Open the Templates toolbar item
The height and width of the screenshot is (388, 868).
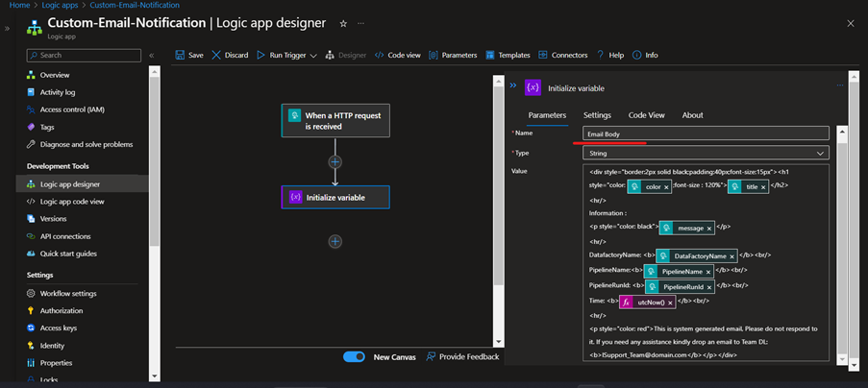click(508, 56)
